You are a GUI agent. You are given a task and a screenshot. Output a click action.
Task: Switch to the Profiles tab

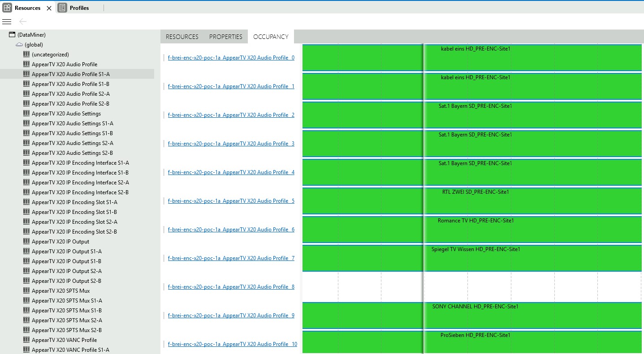[x=79, y=8]
